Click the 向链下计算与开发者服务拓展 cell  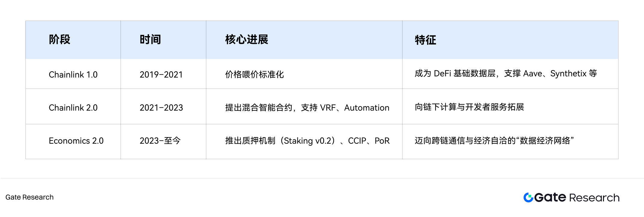point(469,107)
